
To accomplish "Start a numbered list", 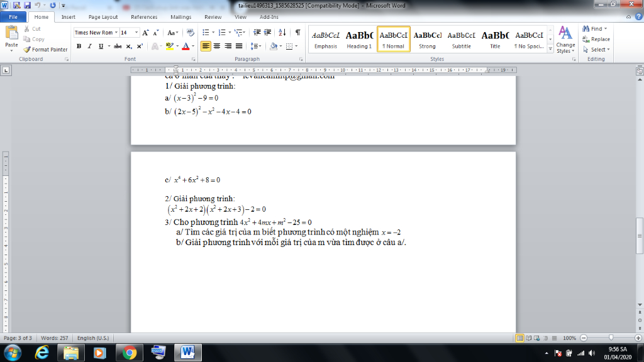I will (222, 33).
